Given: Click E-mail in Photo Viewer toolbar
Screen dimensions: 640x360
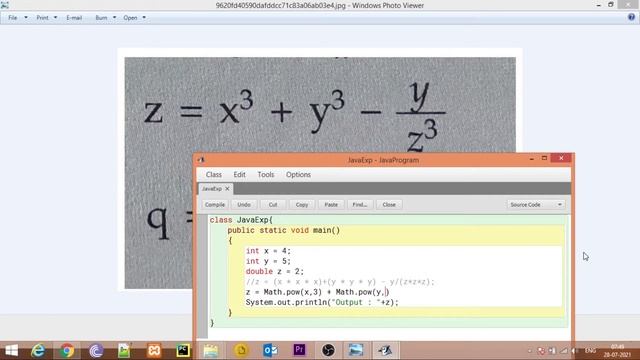Looking at the screenshot, I should 74,18.
